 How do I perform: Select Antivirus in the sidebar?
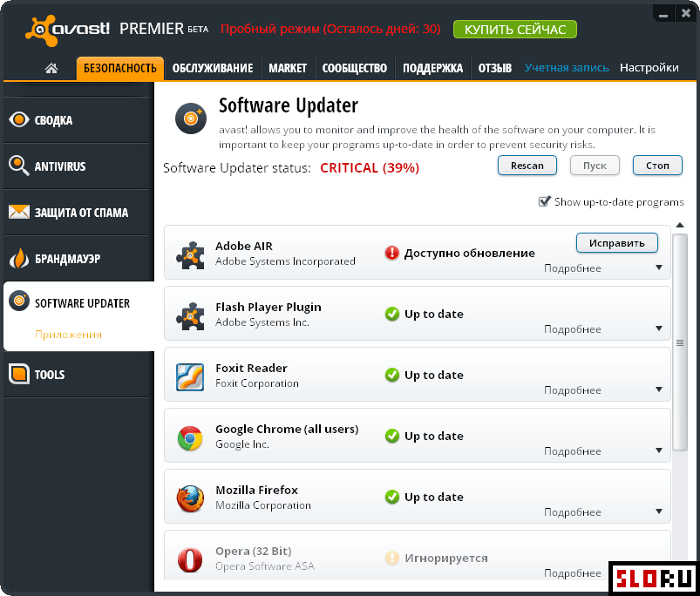click(78, 166)
